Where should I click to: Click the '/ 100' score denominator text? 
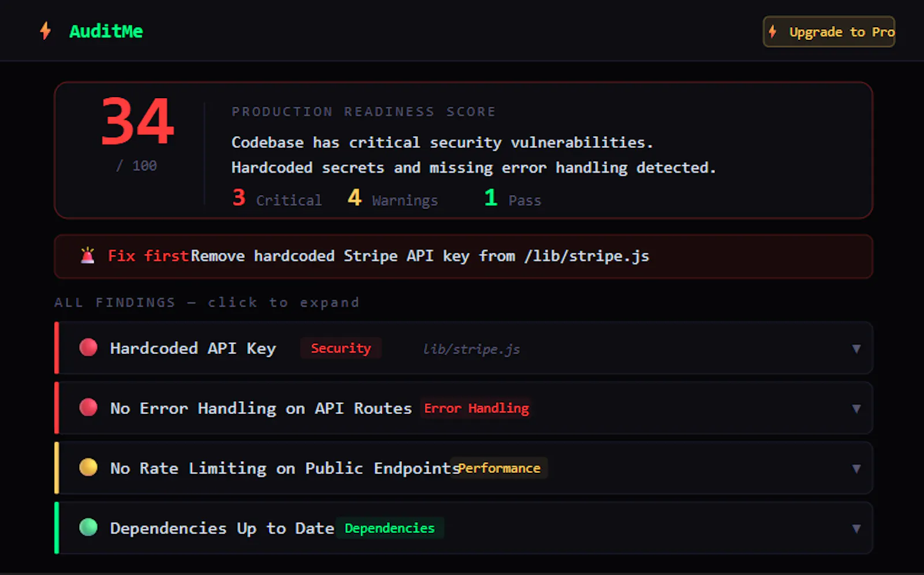coord(136,166)
